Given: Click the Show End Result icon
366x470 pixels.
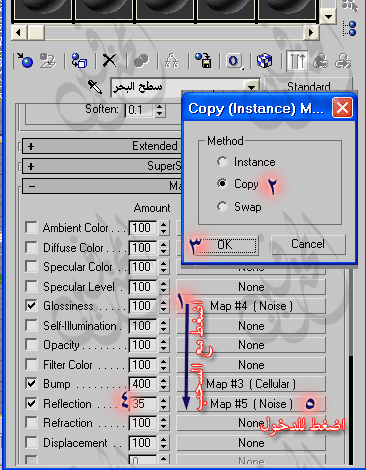Looking at the screenshot, I should click(x=297, y=61).
